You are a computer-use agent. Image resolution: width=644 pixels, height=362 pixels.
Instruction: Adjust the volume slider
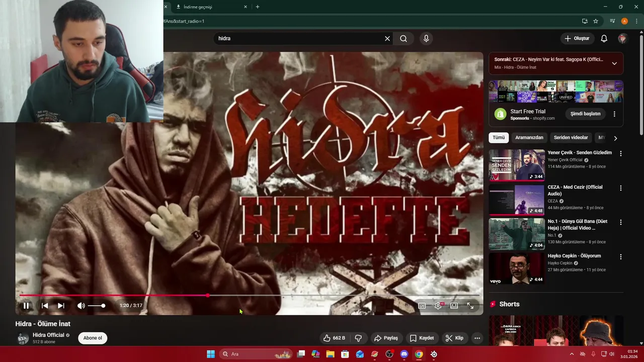(97, 306)
